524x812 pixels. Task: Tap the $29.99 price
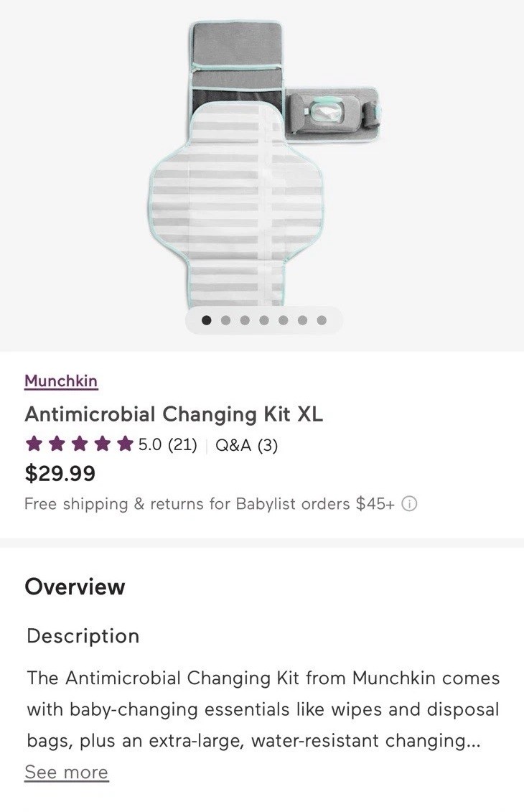click(60, 474)
